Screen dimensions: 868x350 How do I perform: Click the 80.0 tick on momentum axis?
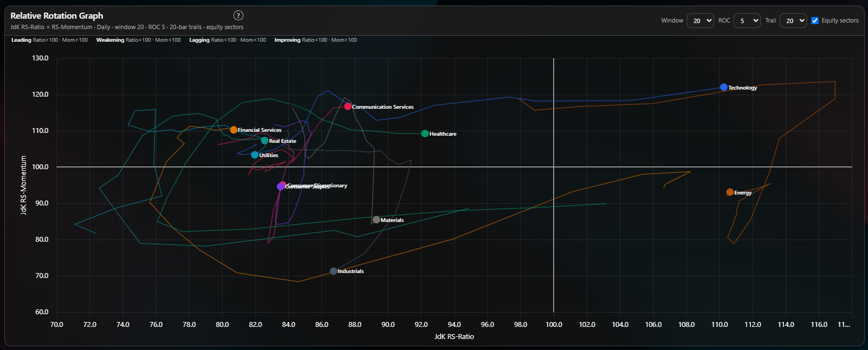[42, 239]
